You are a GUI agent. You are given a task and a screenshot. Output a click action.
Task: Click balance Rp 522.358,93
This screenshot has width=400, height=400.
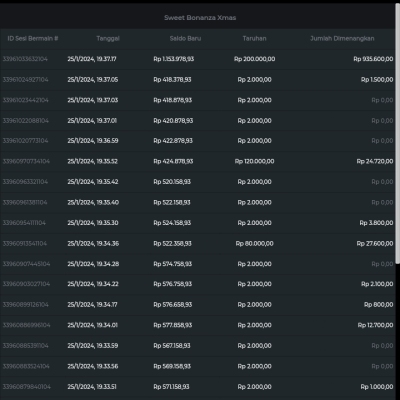click(x=172, y=243)
